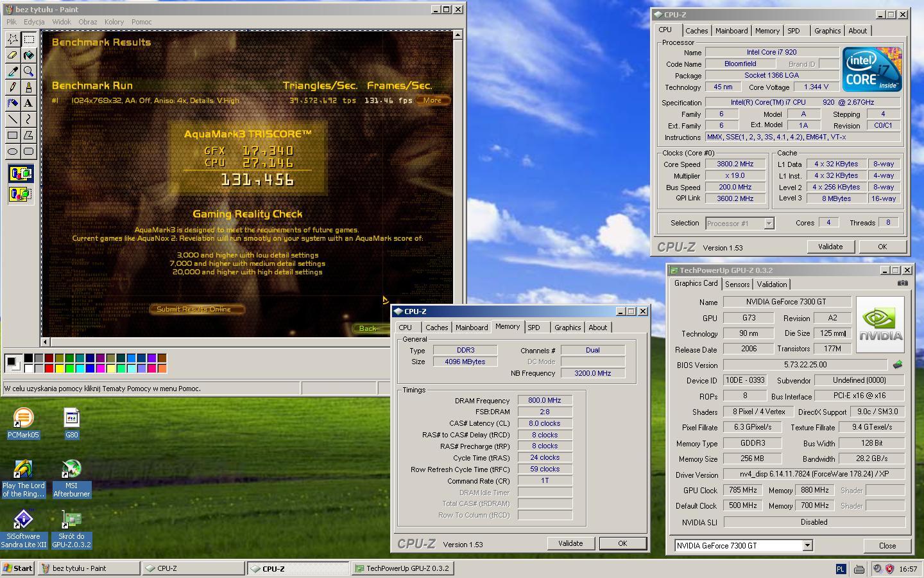
Task: Select Lord of the Rings shortcut icon
Action: click(x=23, y=479)
